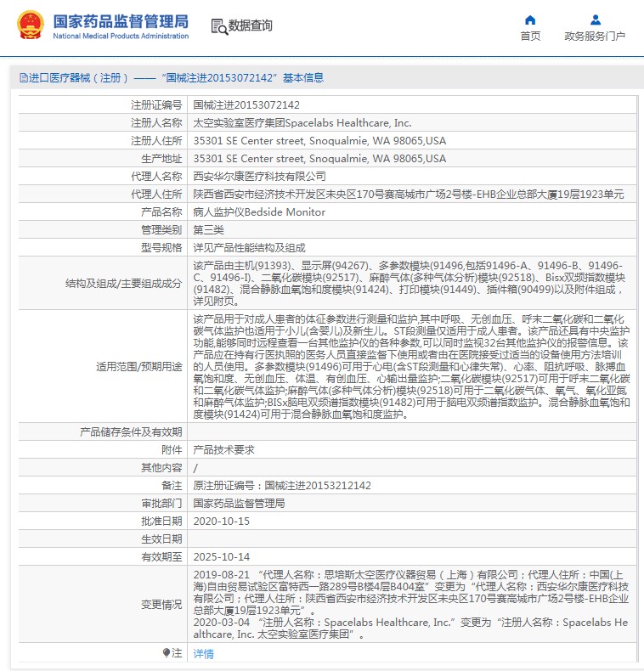644x671 pixels.
Task: Click the 首页 house icon
Action: point(530,20)
